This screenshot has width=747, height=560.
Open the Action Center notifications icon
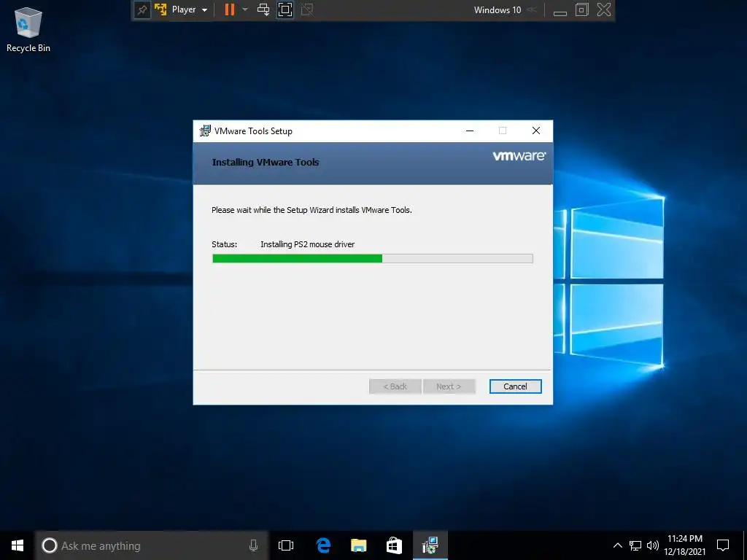point(723,545)
